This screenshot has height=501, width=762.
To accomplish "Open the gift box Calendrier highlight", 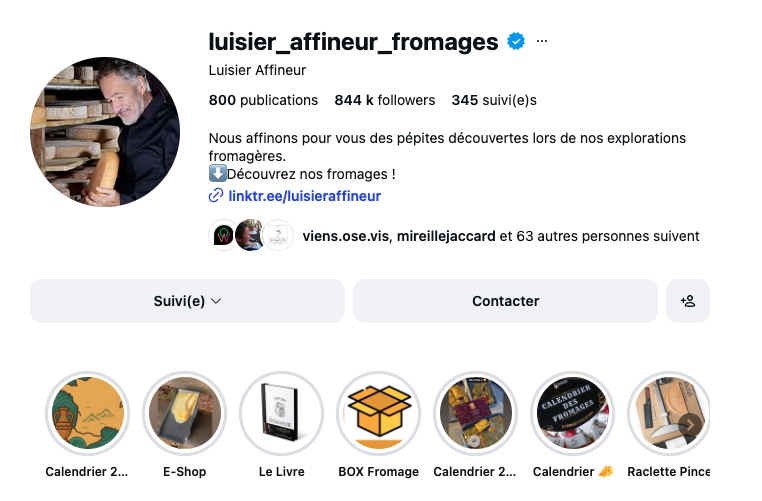I will [475, 413].
